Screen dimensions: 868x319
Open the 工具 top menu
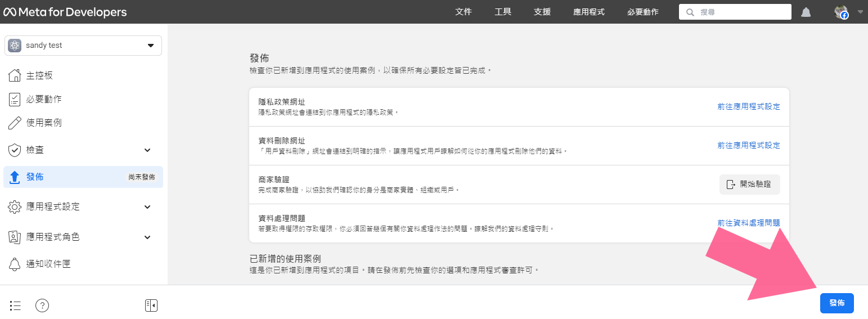(x=503, y=12)
